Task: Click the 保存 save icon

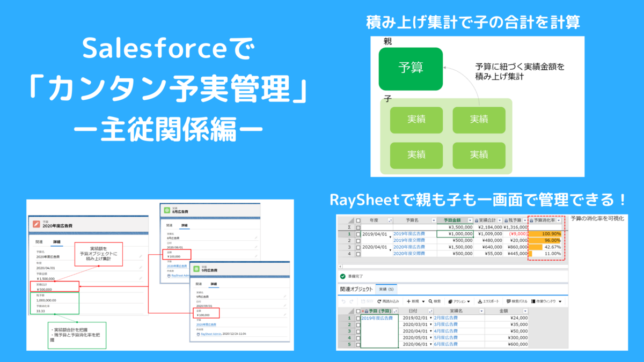Action: pos(363,301)
